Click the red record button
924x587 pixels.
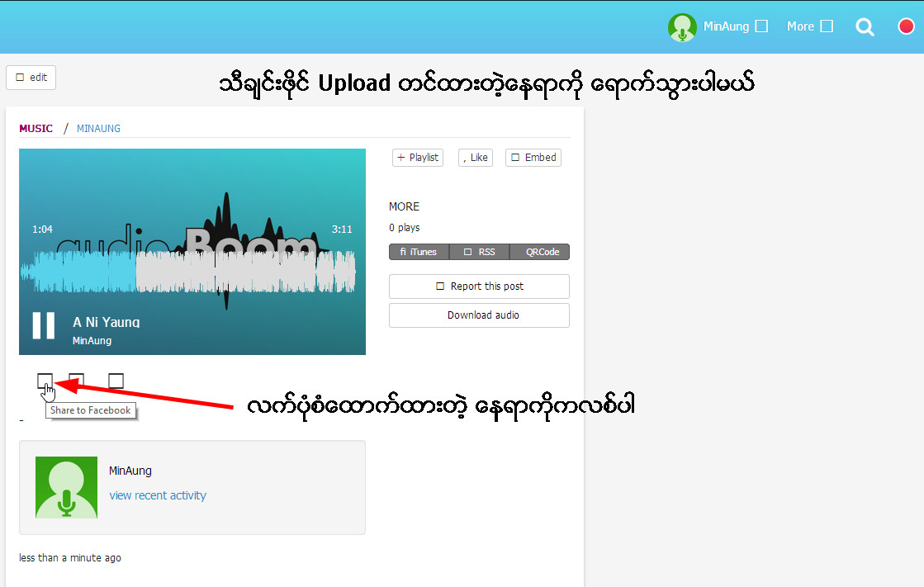pos(906,26)
